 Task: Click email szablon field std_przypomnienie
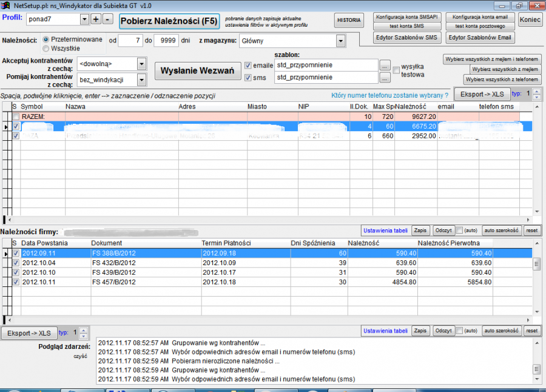(326, 65)
